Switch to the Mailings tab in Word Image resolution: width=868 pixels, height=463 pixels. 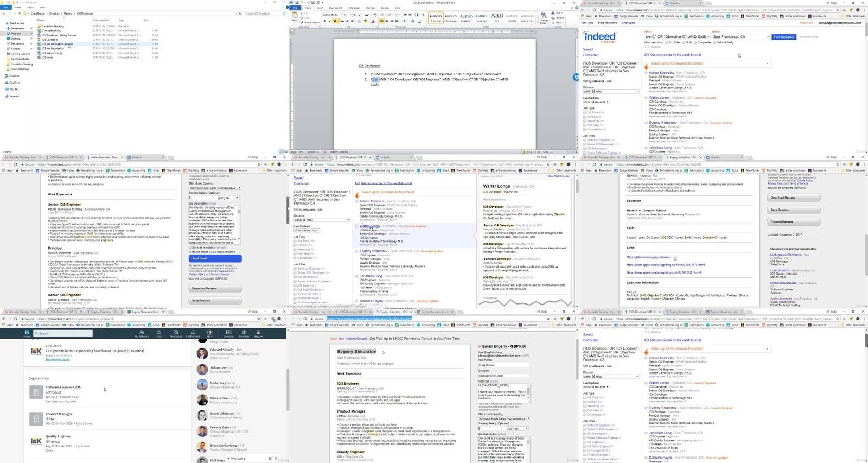pyautogui.click(x=371, y=8)
